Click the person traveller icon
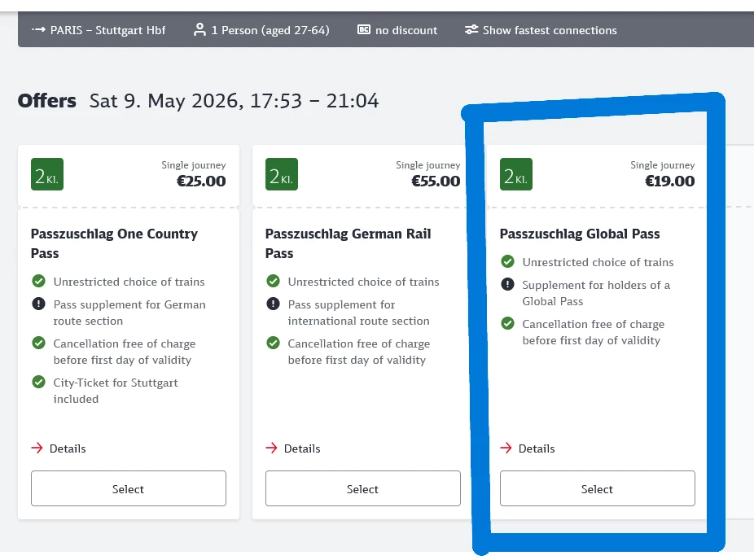Screen dimensions: 754x560 (199, 30)
